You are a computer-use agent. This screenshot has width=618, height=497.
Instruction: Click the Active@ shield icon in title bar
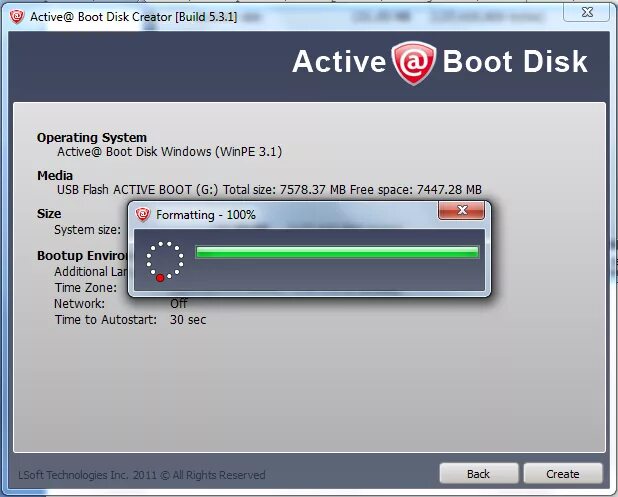pyautogui.click(x=17, y=17)
